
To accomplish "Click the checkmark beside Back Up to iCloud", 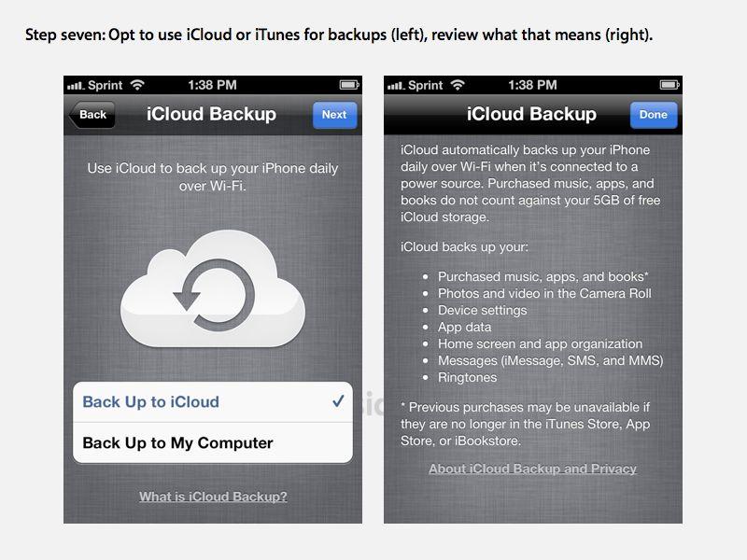I will click(338, 401).
